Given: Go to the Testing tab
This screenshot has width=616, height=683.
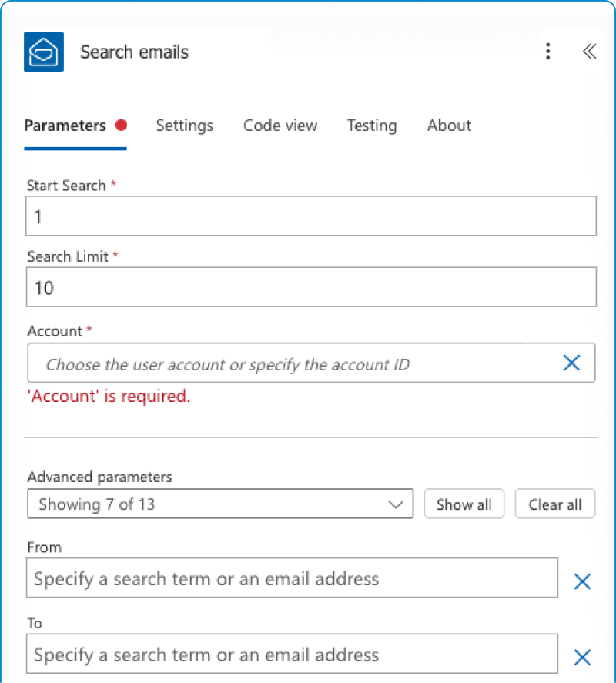Looking at the screenshot, I should 372,126.
